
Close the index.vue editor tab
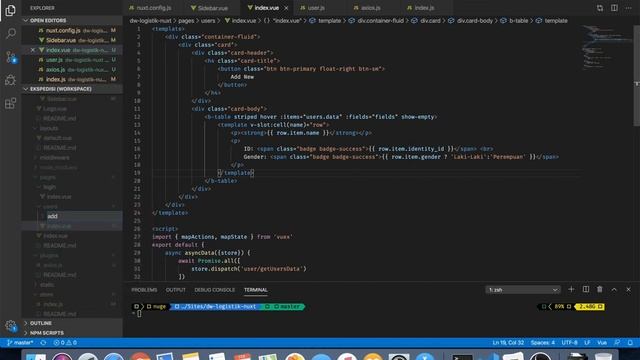[x=286, y=8]
